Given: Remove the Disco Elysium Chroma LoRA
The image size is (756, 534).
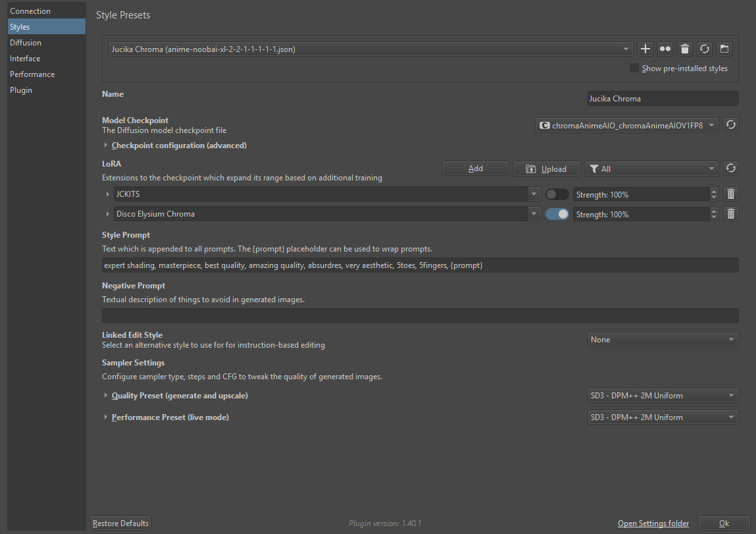Looking at the screenshot, I should pyautogui.click(x=730, y=214).
